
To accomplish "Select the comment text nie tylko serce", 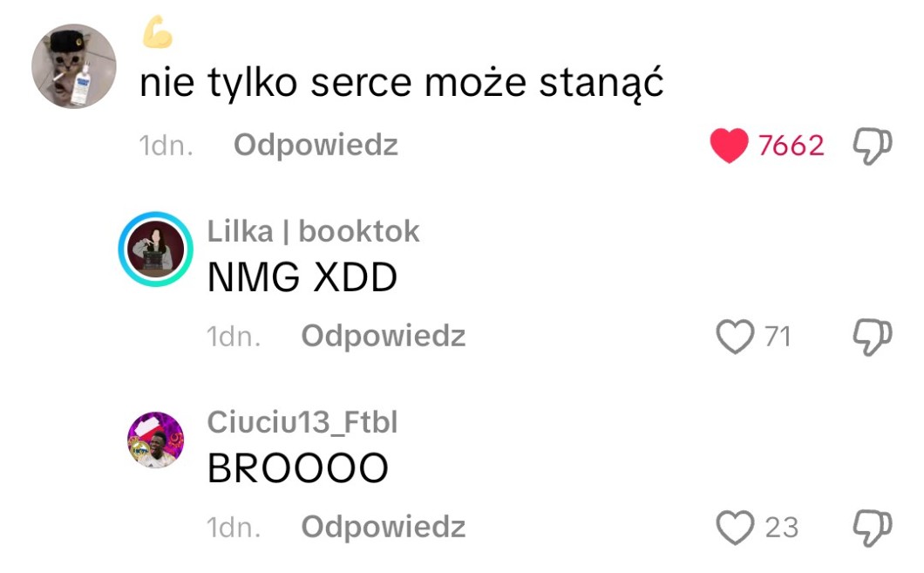I will pyautogui.click(x=275, y=83).
